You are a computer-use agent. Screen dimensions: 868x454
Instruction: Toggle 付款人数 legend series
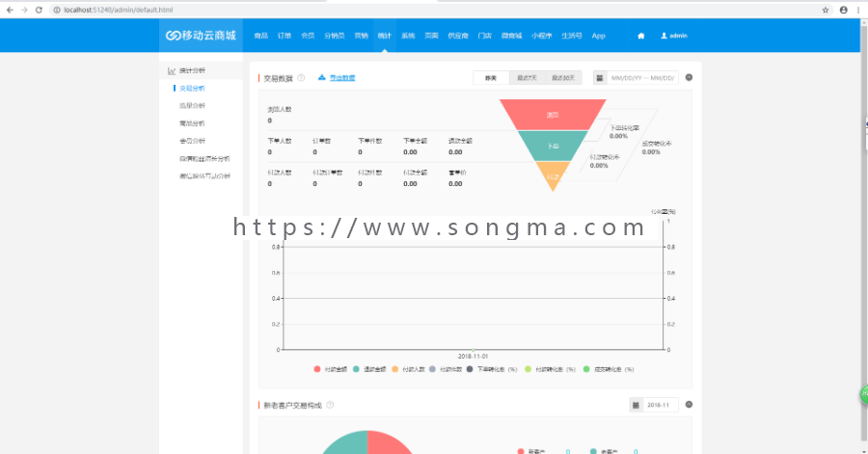click(408, 369)
